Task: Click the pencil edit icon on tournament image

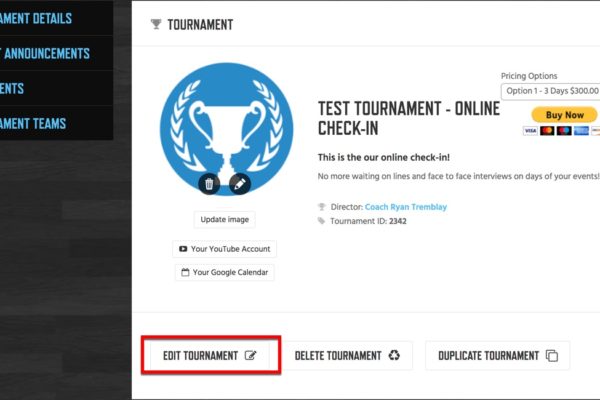Action: pos(240,184)
